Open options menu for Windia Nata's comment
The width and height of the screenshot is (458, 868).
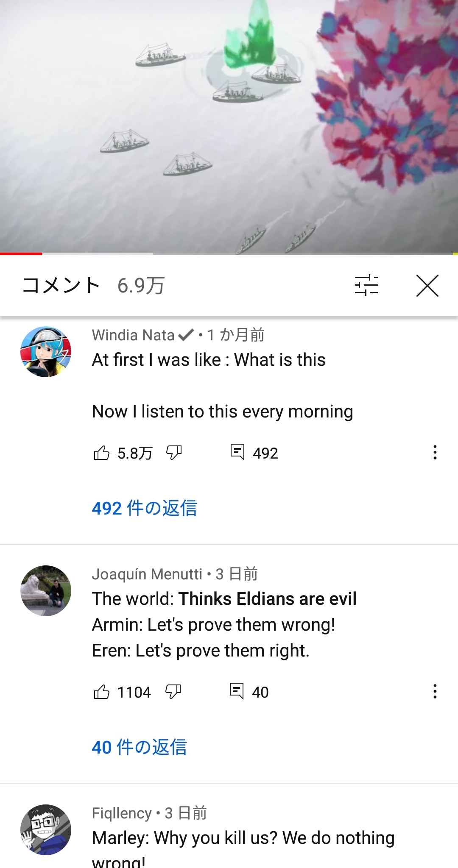tap(435, 453)
